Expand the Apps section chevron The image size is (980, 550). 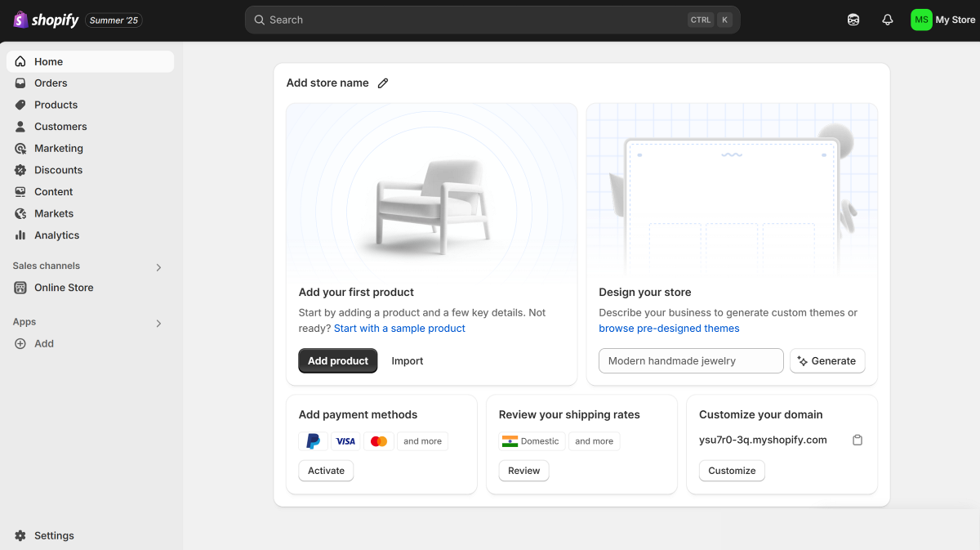coord(158,324)
